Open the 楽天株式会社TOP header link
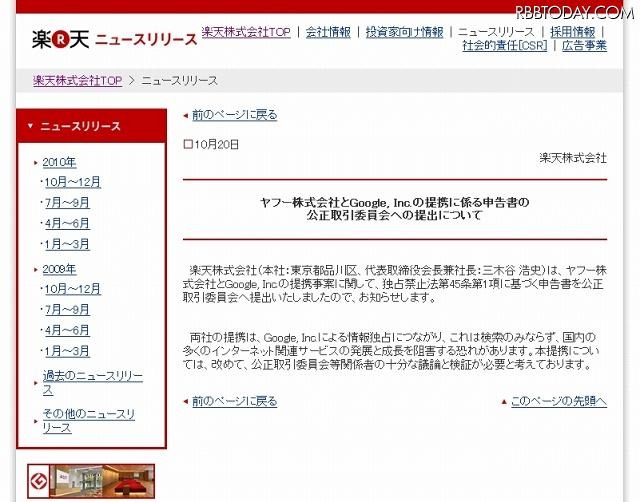Viewport: 640px width, 502px height. pyautogui.click(x=246, y=32)
